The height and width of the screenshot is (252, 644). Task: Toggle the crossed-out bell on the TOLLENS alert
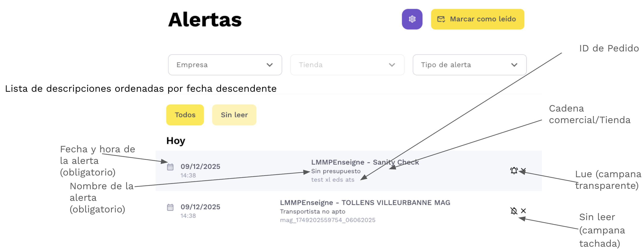tap(514, 211)
